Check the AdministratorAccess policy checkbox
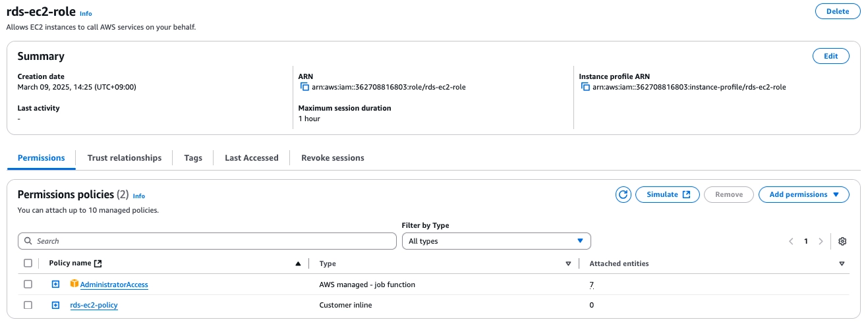868x326 pixels. (28, 285)
